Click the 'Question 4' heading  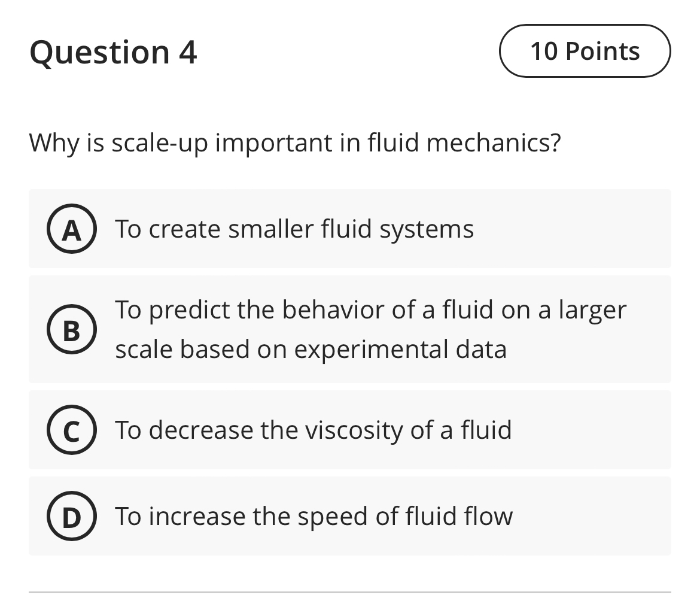click(x=114, y=51)
